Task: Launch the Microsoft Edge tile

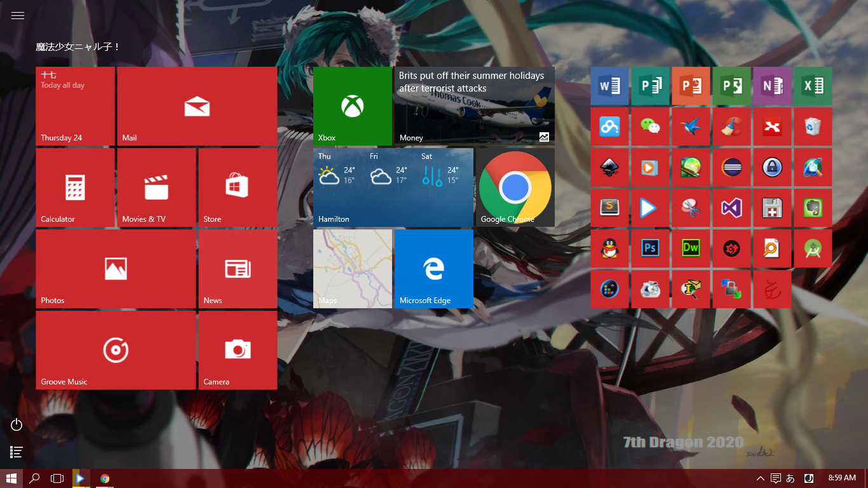Action: pyautogui.click(x=434, y=269)
